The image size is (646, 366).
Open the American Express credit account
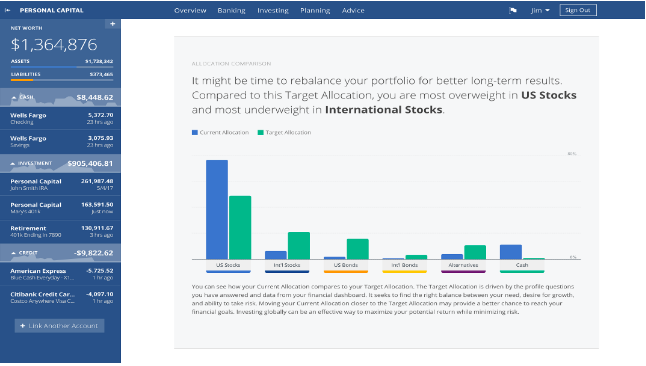pos(61,274)
